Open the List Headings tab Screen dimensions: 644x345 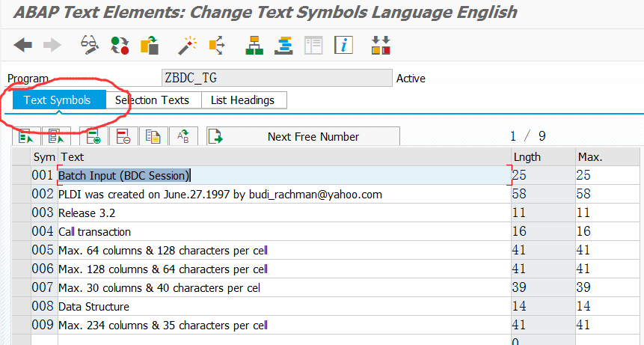click(242, 100)
